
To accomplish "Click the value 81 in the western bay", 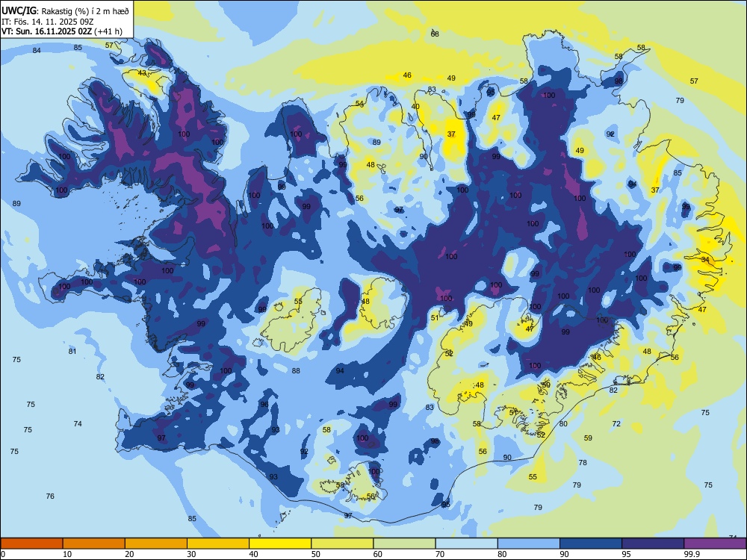I will tap(72, 352).
